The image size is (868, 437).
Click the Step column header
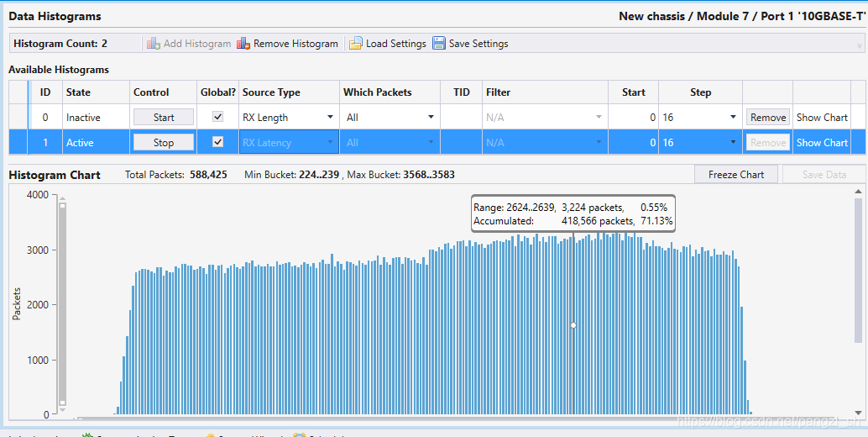[700, 92]
